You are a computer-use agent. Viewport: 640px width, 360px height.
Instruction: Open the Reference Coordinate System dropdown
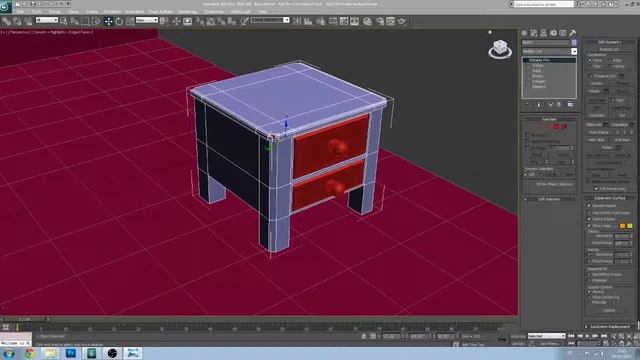147,20
